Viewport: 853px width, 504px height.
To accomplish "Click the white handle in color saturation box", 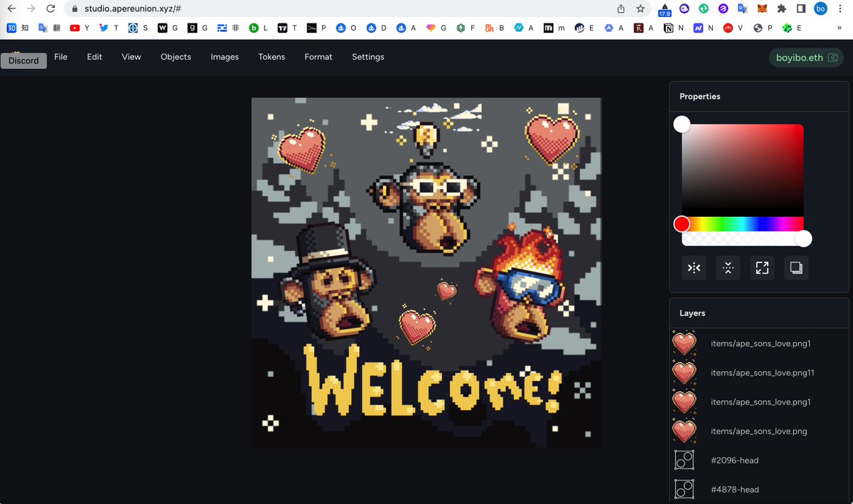I will tap(682, 124).
